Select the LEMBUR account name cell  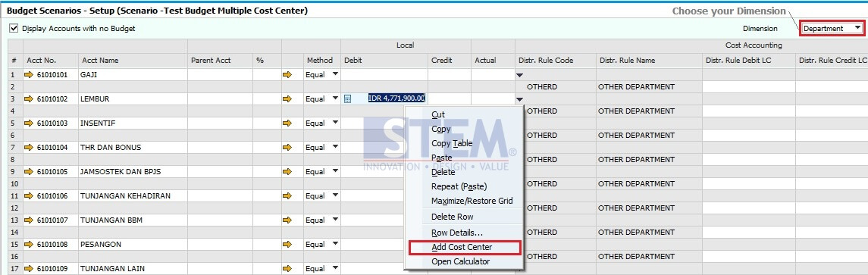[x=133, y=99]
